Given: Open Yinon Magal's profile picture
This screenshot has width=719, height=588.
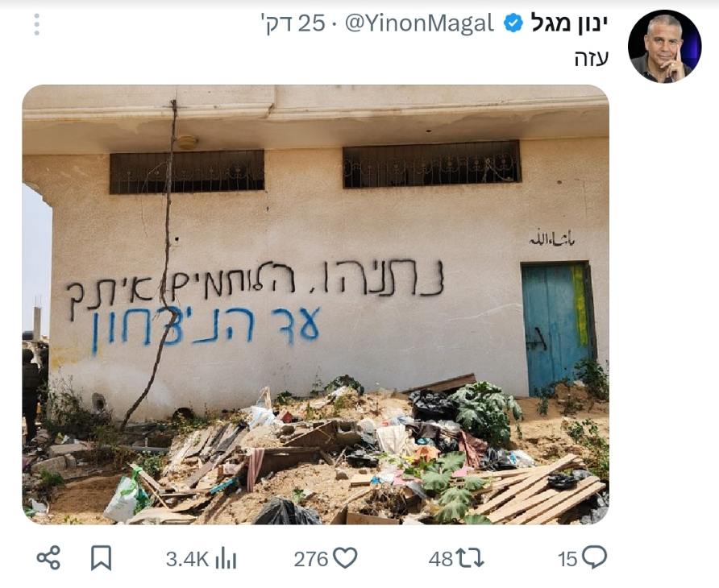Looking at the screenshot, I should point(664,47).
